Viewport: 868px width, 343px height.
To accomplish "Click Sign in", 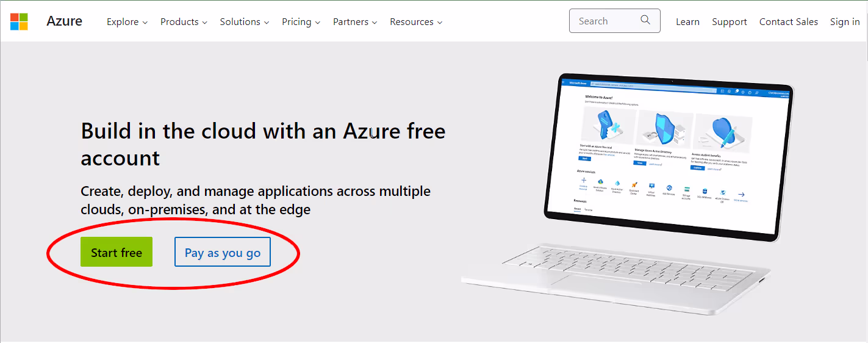I will [845, 21].
